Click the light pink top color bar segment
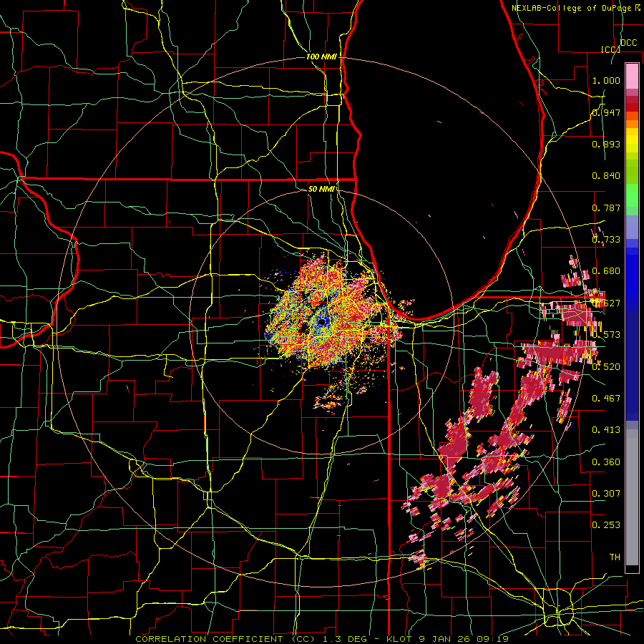The image size is (644, 644). (632, 76)
